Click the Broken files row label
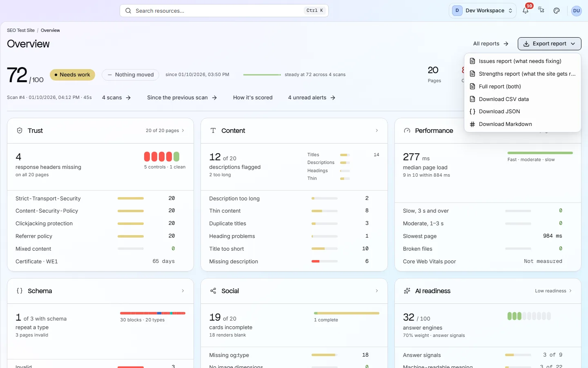 418,249
